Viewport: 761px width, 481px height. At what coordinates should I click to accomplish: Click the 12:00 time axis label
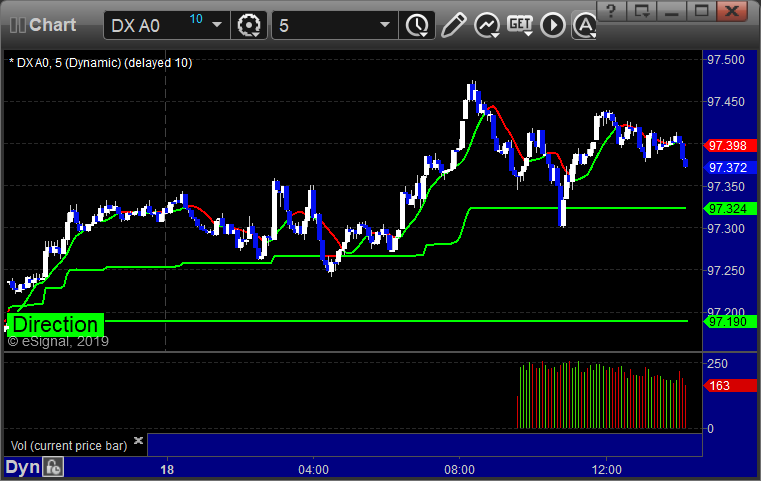point(607,470)
